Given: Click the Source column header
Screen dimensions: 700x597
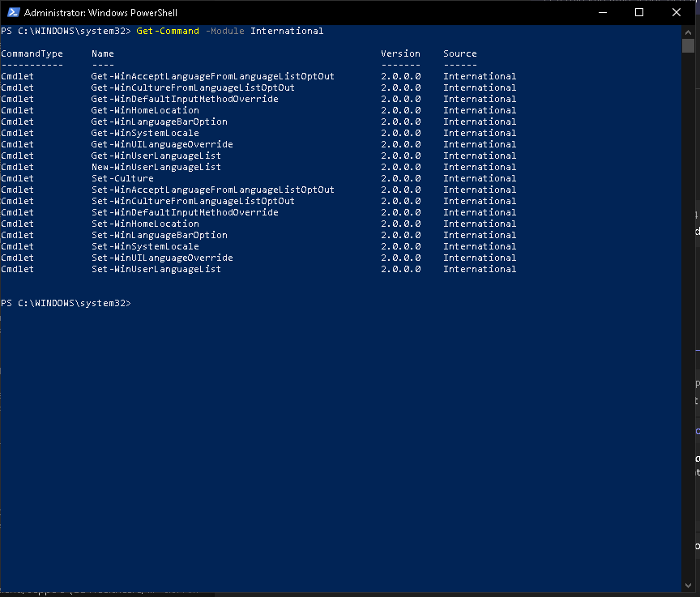Looking at the screenshot, I should click(x=460, y=53).
